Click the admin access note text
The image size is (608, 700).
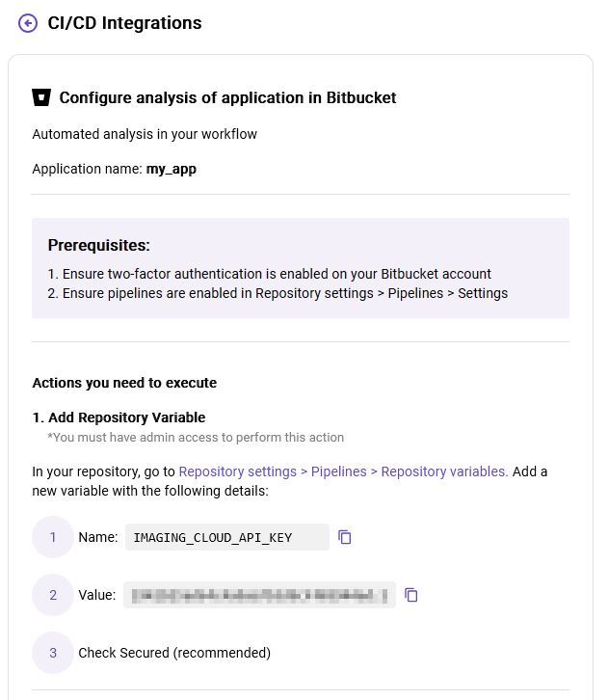click(196, 437)
